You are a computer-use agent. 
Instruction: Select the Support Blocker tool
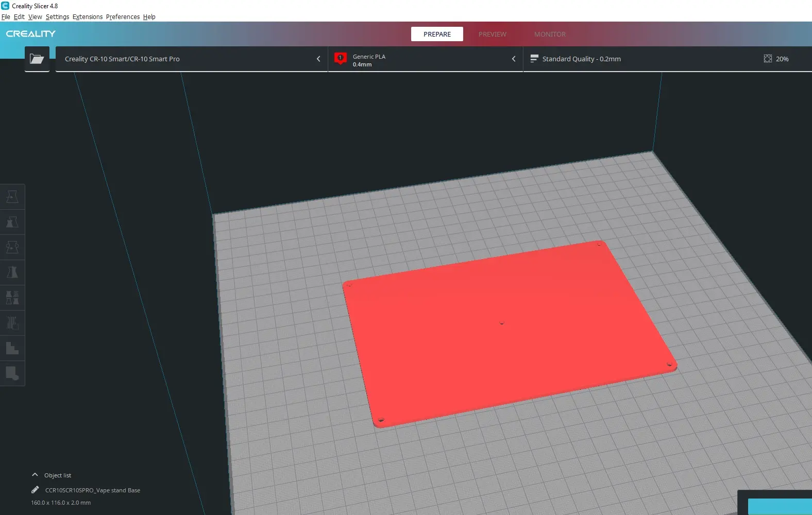(x=12, y=323)
